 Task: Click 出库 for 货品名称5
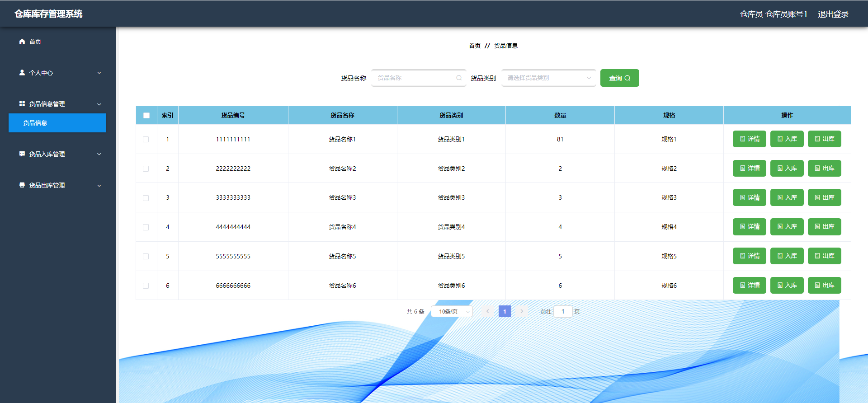[825, 256]
